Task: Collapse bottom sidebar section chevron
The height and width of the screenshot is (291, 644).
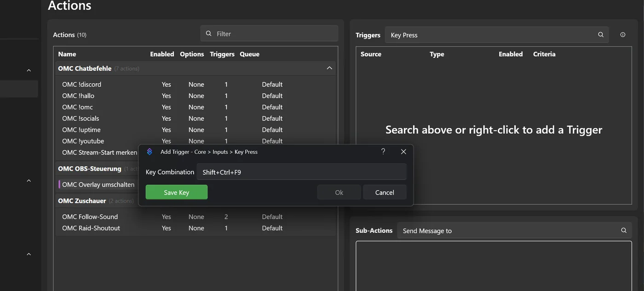Action: pyautogui.click(x=29, y=254)
